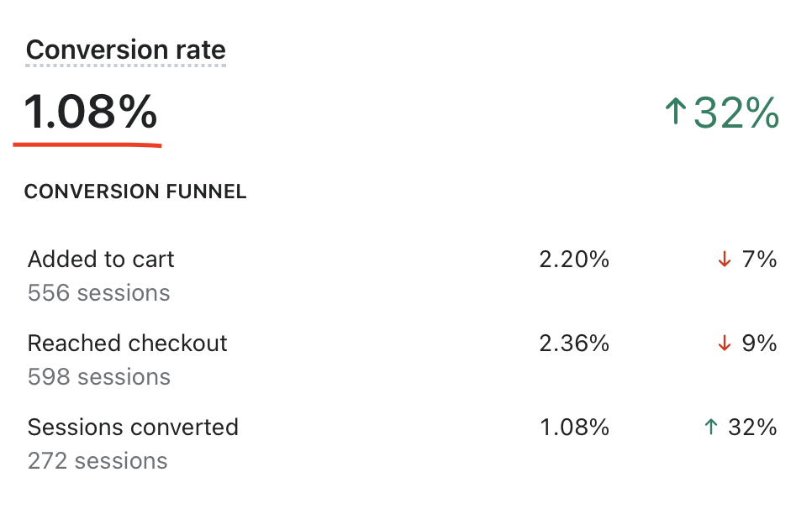Image resolution: width=812 pixels, height=509 pixels.
Task: Click the green up arrow beside the large 32%
Action: point(675,112)
